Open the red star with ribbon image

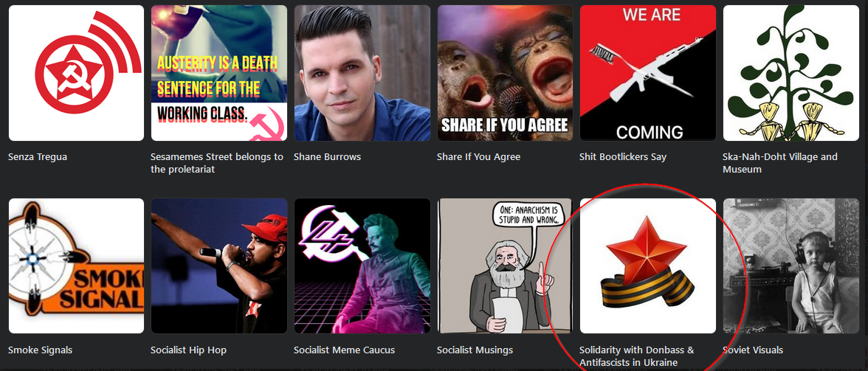click(x=648, y=266)
